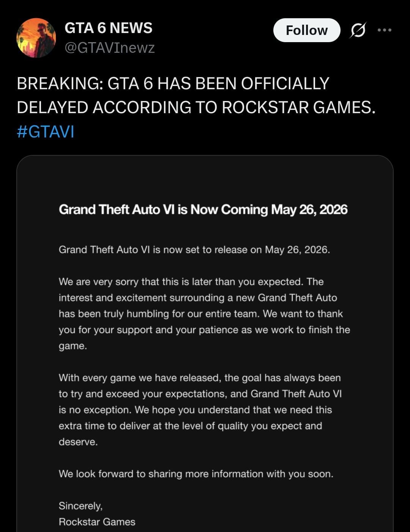Open the attached Rockstar statement image
This screenshot has height=532, width=410.
pos(205,344)
